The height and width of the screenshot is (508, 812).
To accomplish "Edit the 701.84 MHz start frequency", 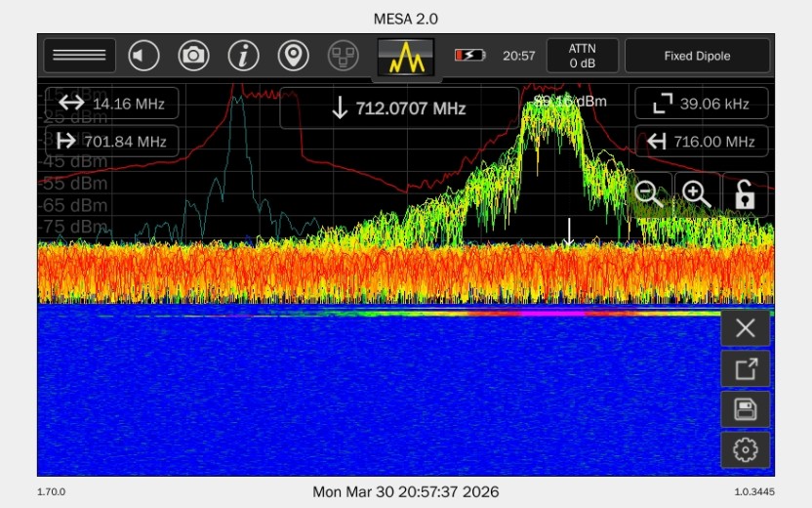I will [x=111, y=142].
